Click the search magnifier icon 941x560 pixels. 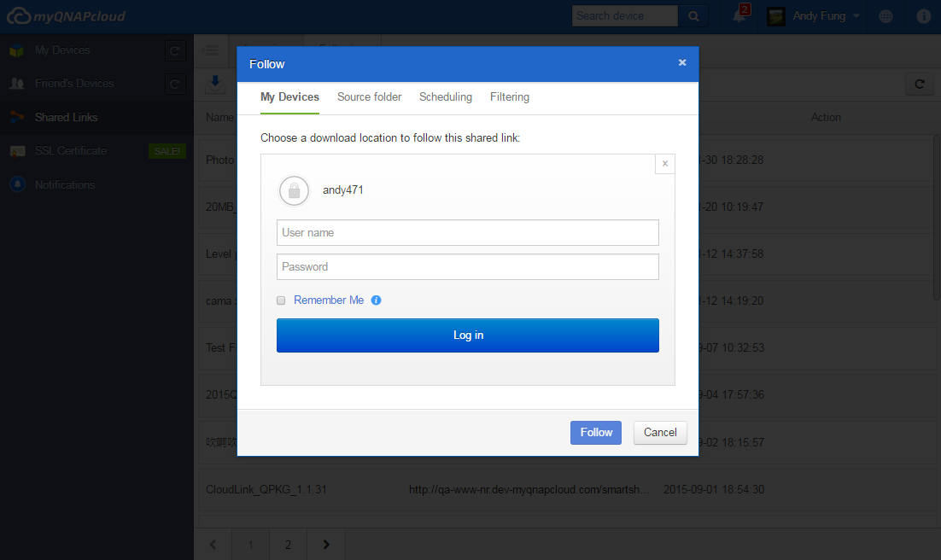(x=693, y=16)
